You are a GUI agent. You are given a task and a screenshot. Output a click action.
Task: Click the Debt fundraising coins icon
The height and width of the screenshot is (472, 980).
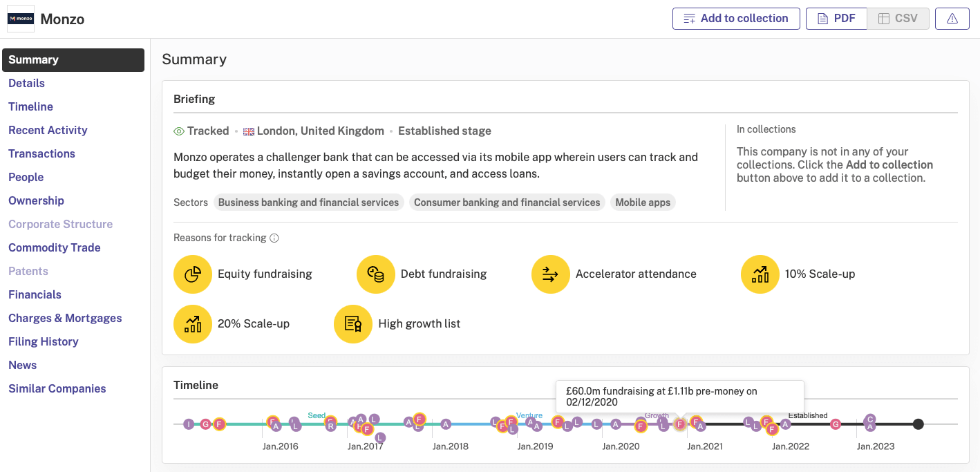(x=376, y=274)
